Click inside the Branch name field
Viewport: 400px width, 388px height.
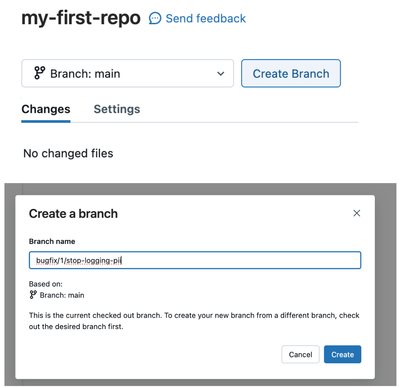pos(195,260)
